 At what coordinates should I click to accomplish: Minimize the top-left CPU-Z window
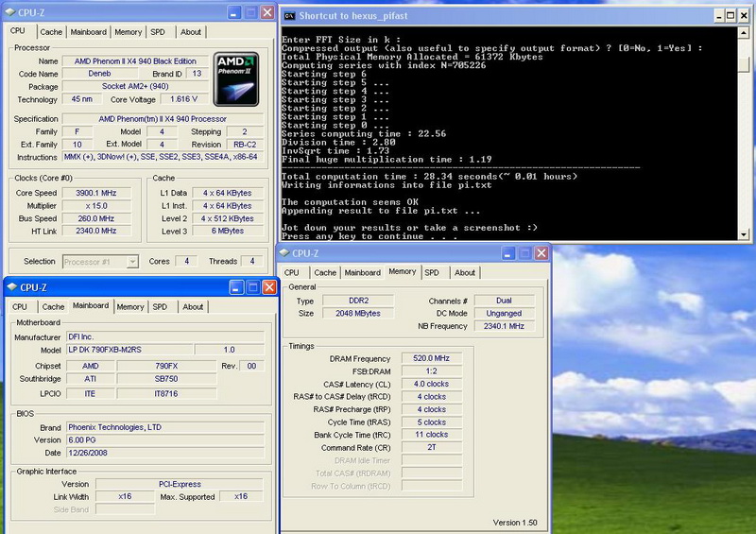[x=234, y=12]
